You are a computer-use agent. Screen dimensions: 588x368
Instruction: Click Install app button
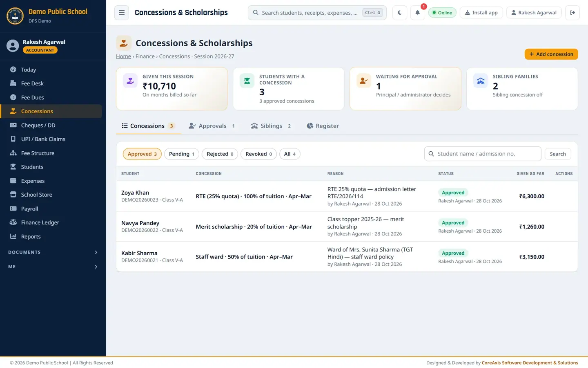[481, 13]
